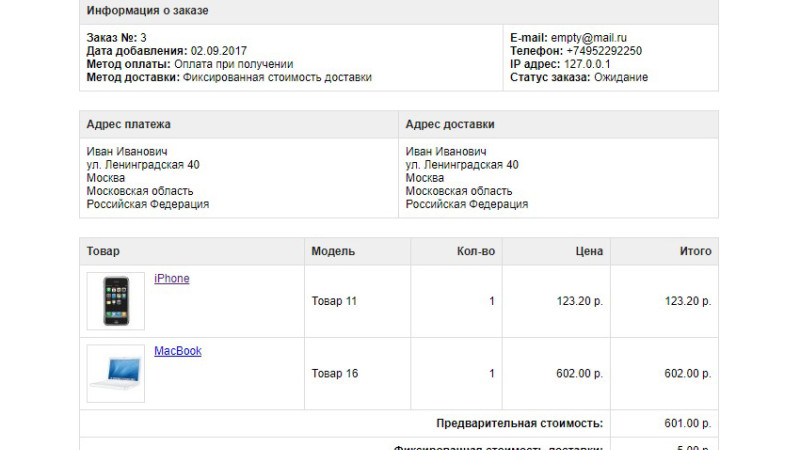Click Цена column header
This screenshot has height=450, width=800.
coord(589,251)
